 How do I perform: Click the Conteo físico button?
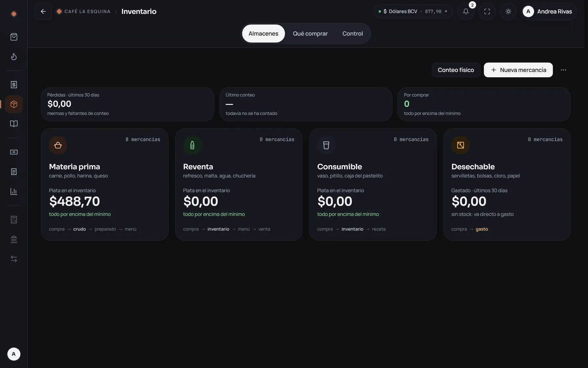click(x=456, y=70)
